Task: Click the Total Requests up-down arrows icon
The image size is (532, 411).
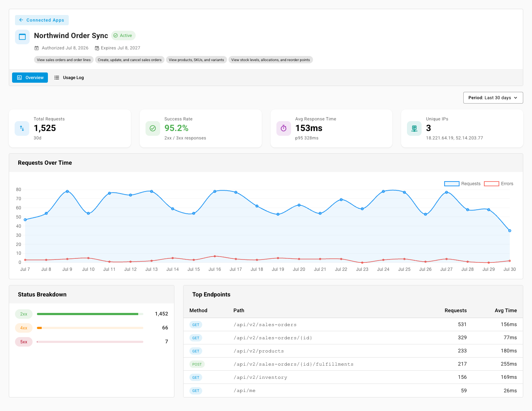Action: pos(22,128)
